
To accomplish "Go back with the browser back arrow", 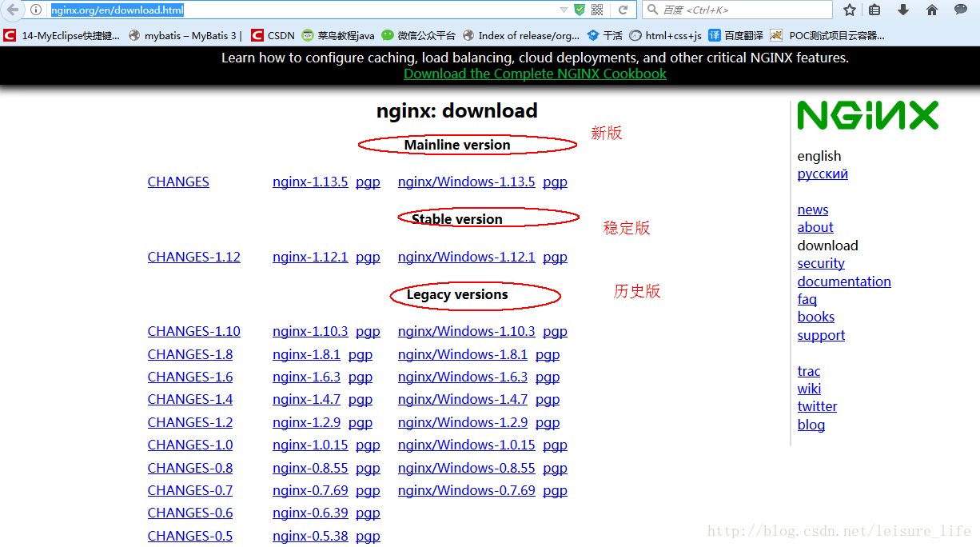I will (x=13, y=10).
